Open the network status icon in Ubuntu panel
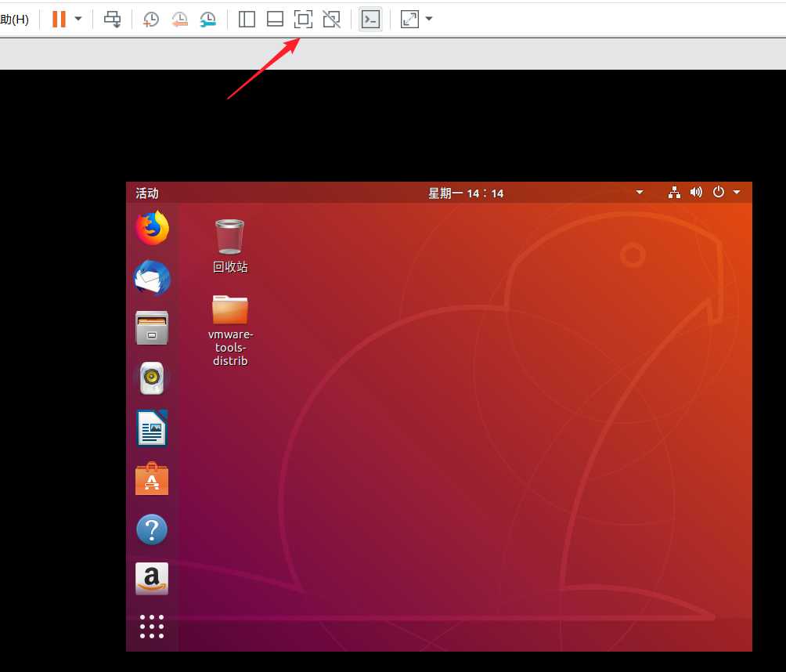The height and width of the screenshot is (672, 786). (675, 193)
